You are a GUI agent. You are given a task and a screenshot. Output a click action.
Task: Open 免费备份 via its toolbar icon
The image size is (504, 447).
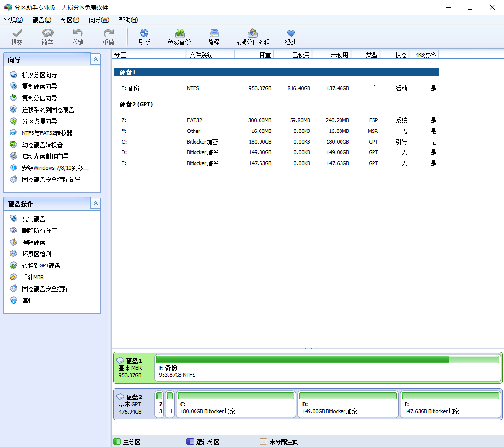coord(179,36)
